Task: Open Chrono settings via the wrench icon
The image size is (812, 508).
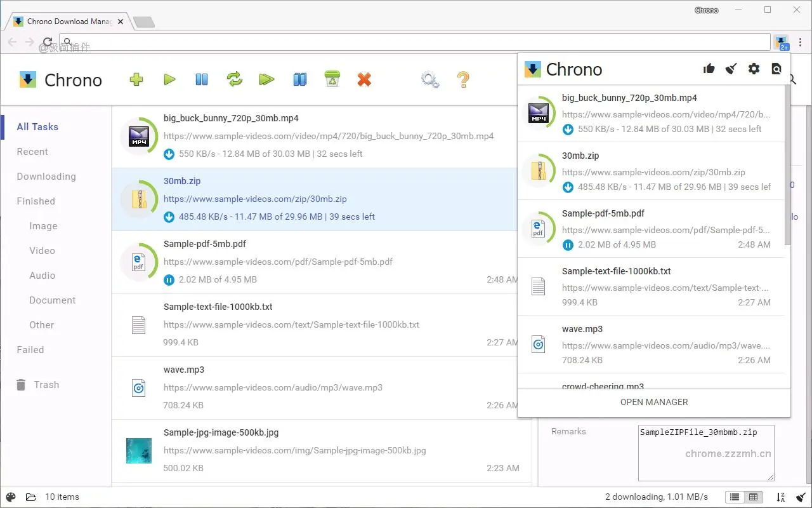Action: tap(429, 79)
